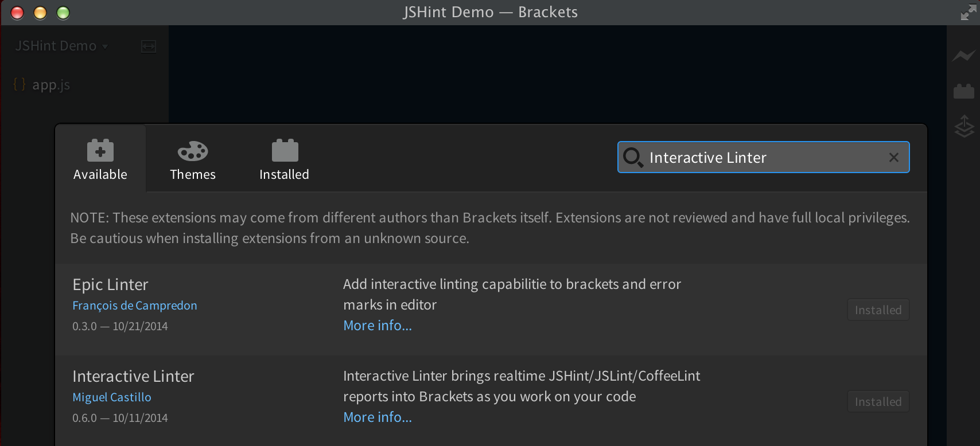This screenshot has height=446, width=980.
Task: Enter fullscreen with the title bar arrows
Action: 967,12
